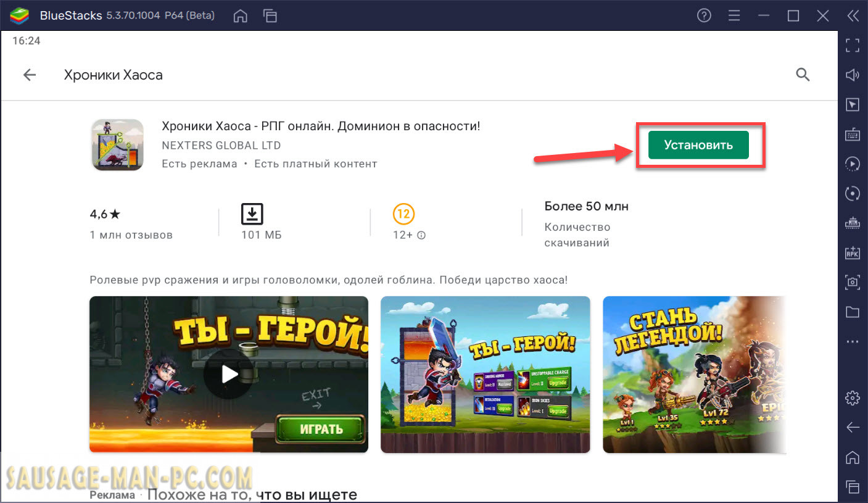The image size is (868, 503).
Task: Click the Play Store search magnifier
Action: pos(803,75)
